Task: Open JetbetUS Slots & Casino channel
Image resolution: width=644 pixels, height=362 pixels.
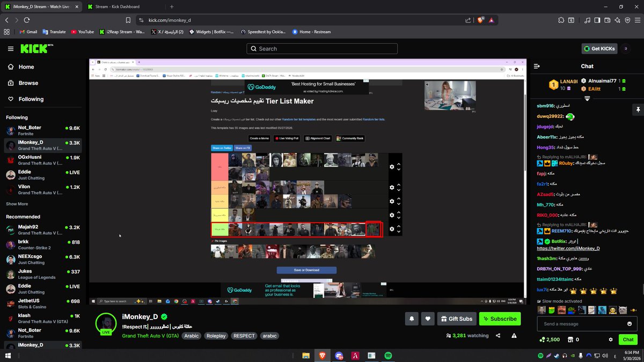Action: 43,304
